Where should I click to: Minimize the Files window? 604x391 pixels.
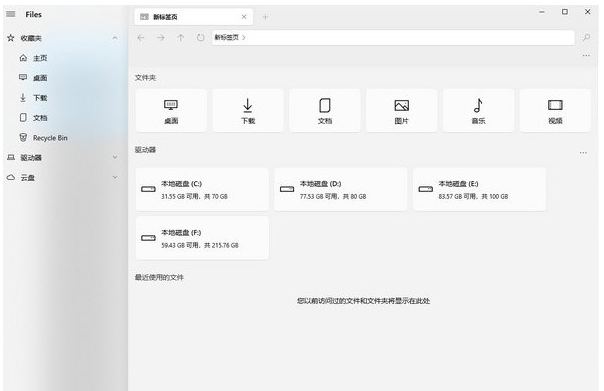542,12
